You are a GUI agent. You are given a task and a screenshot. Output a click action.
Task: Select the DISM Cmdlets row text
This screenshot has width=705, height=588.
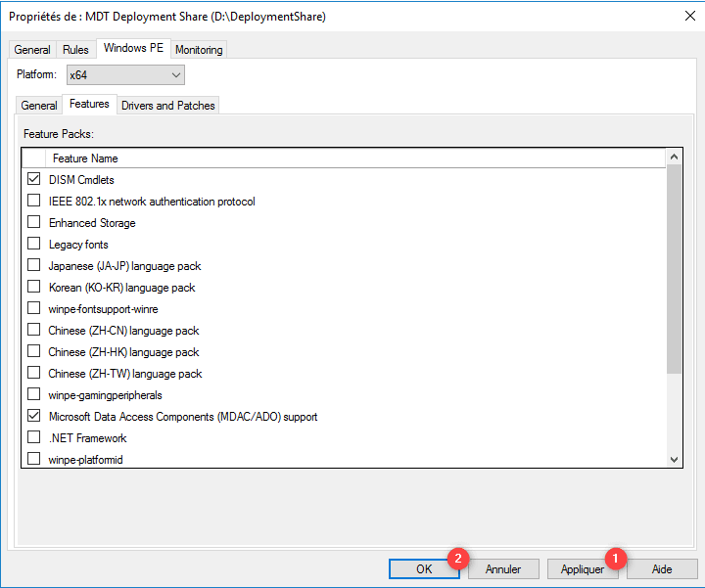(x=81, y=180)
